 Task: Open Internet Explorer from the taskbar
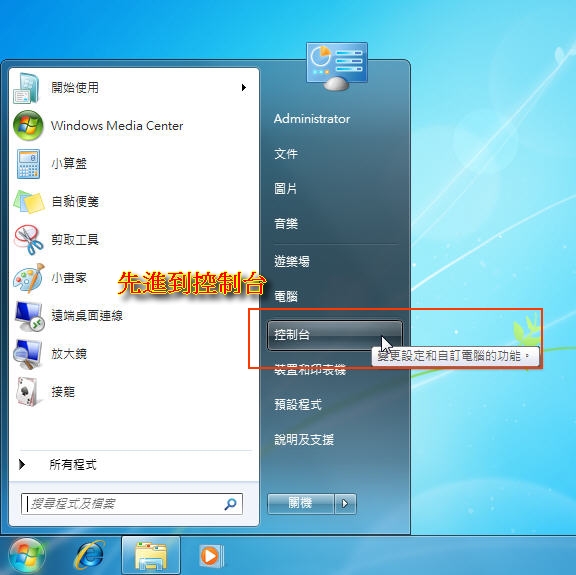tap(89, 555)
